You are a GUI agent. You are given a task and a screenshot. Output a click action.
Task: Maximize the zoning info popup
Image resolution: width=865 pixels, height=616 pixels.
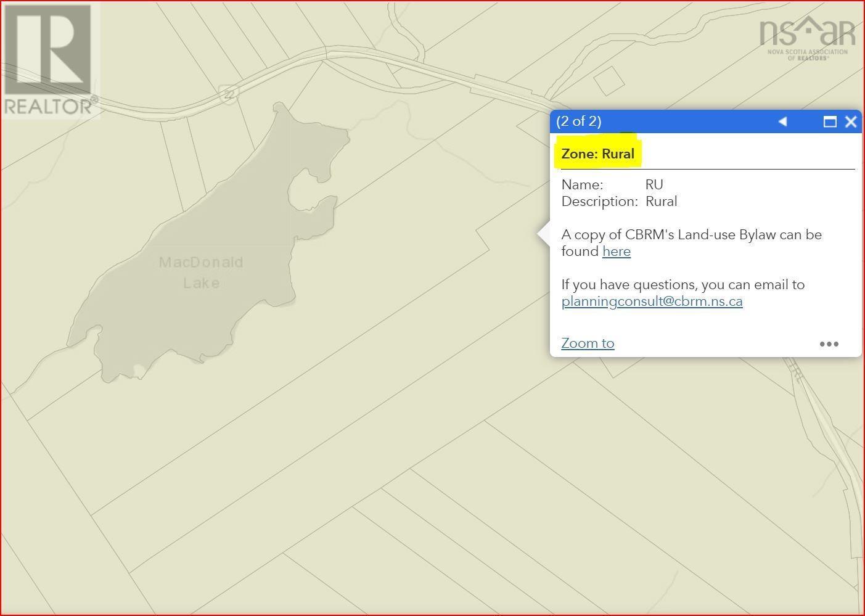click(830, 121)
